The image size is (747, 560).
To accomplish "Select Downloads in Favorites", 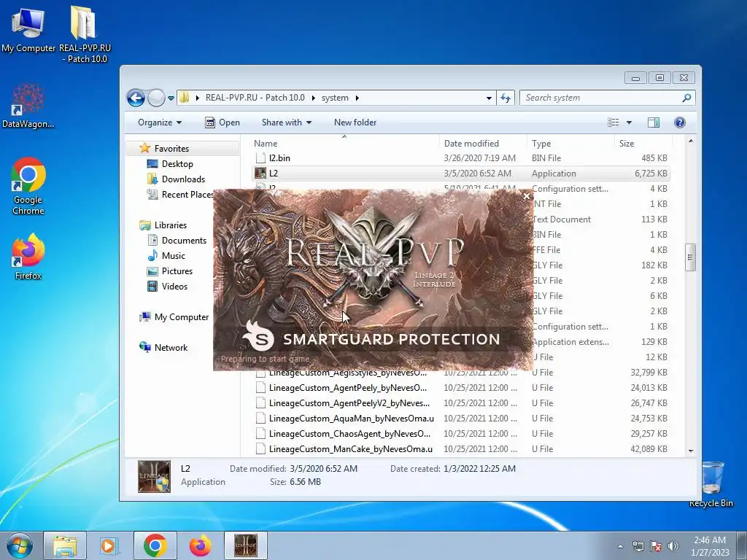I will 176,179.
